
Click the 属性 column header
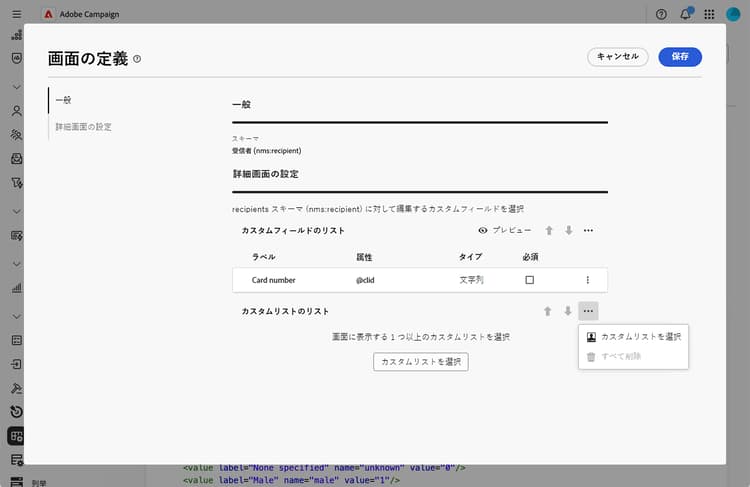click(x=364, y=257)
